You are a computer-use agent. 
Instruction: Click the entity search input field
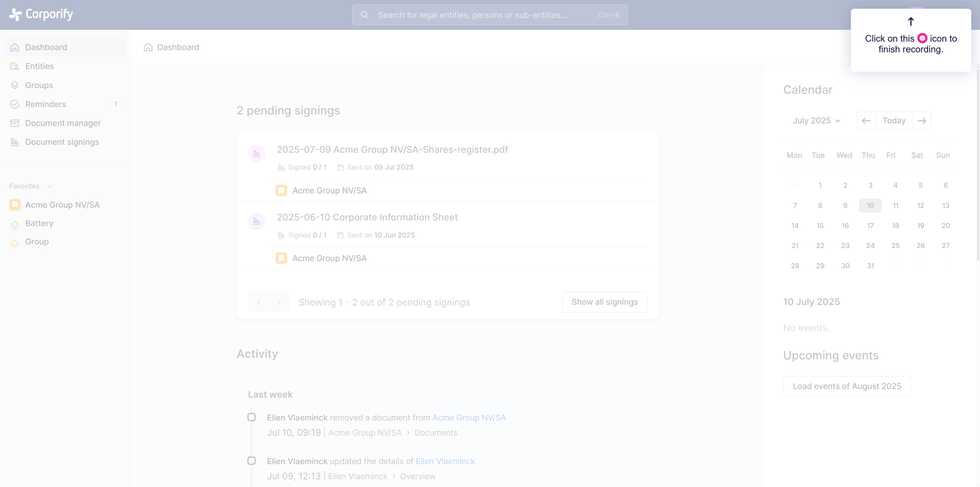coord(472,15)
